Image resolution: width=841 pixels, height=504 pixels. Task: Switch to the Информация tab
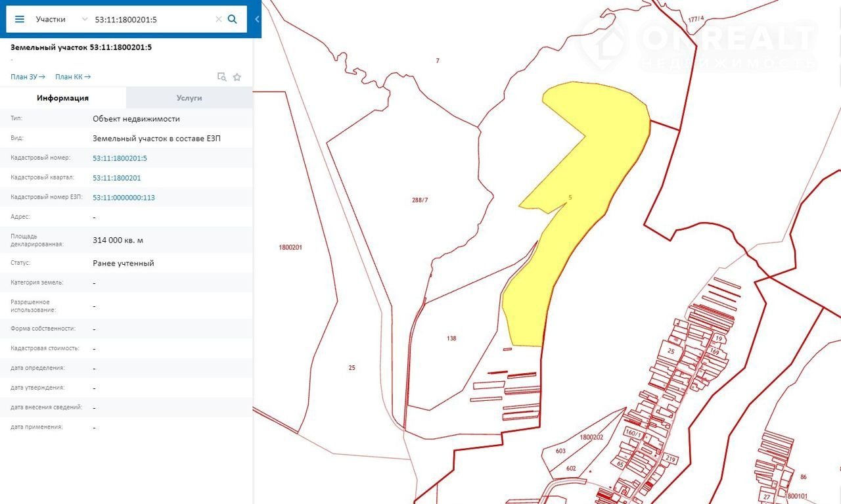click(x=63, y=98)
